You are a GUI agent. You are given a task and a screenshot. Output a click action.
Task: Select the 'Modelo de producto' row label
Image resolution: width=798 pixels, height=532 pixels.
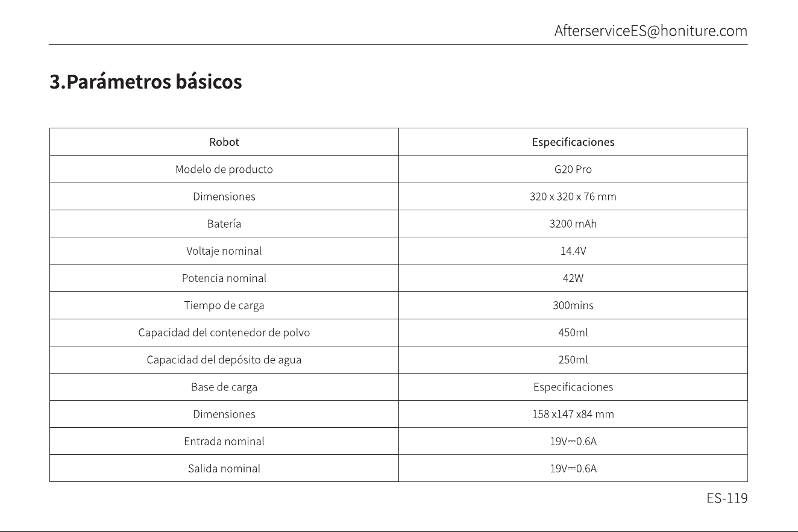[224, 169]
